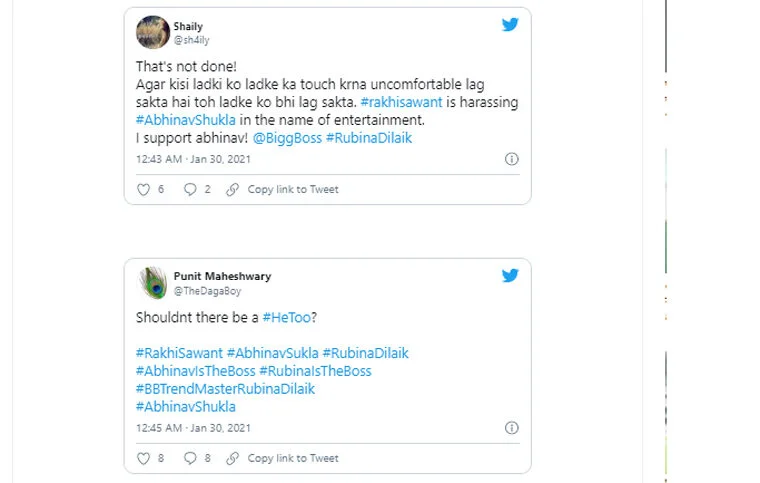Click the Twitter bird icon in Punit's tweet
Image resolution: width=760 pixels, height=483 pixels.
pos(510,276)
